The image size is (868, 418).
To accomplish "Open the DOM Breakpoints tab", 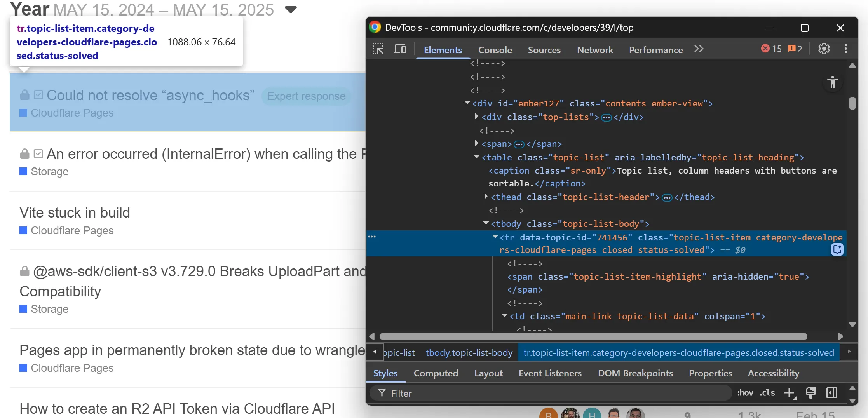I will pyautogui.click(x=635, y=373).
